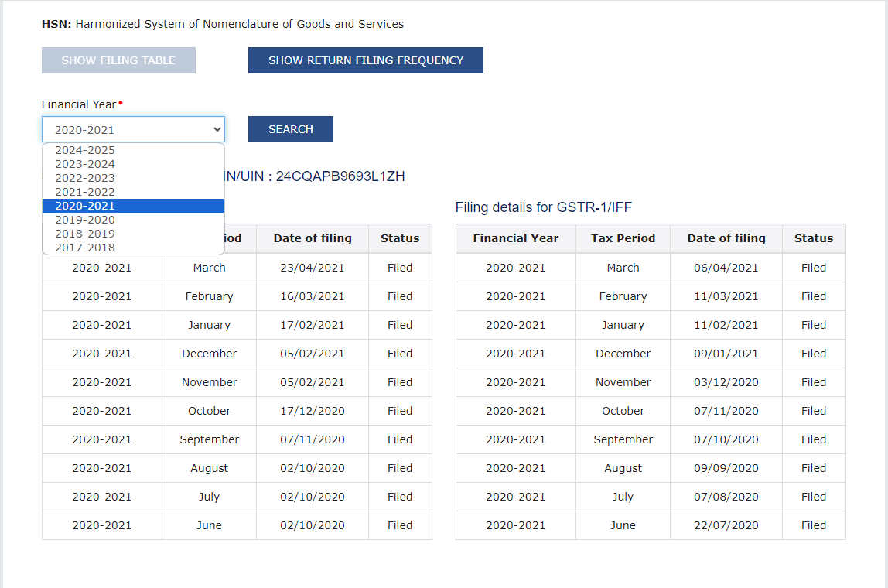The height and width of the screenshot is (588, 888).
Task: Select 2017-2018 from the dropdown list
Action: (85, 248)
